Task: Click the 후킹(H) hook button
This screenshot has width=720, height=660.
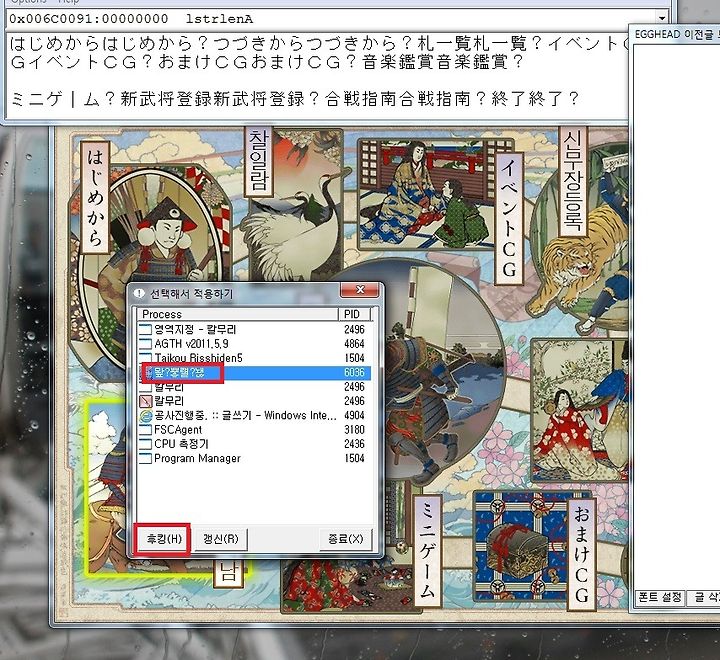Action: point(164,538)
